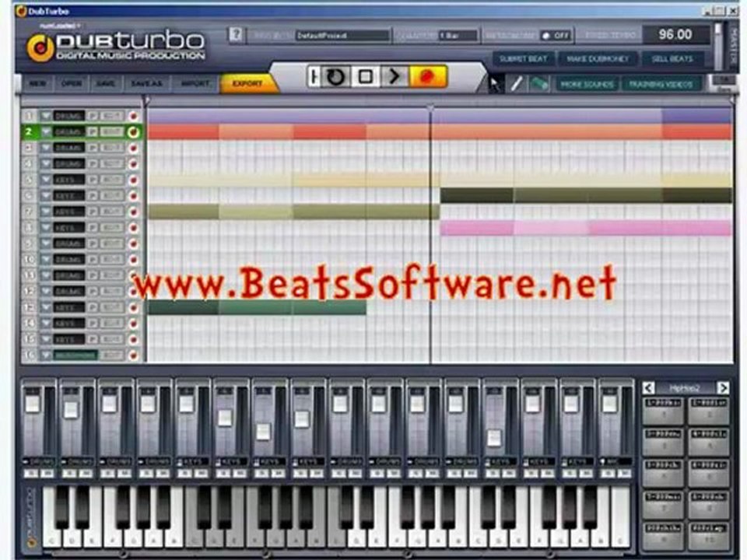Open the track 5 instrument dropdown arrow

click(x=46, y=180)
